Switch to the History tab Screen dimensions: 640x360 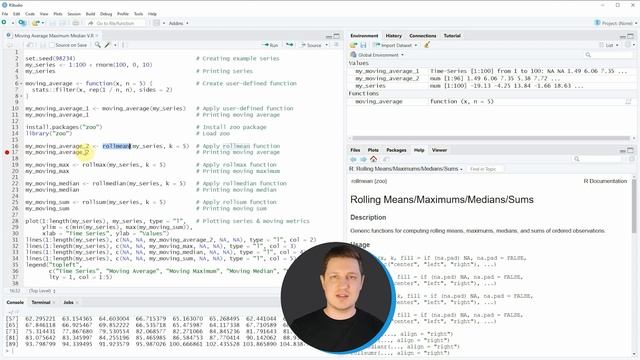coord(393,36)
